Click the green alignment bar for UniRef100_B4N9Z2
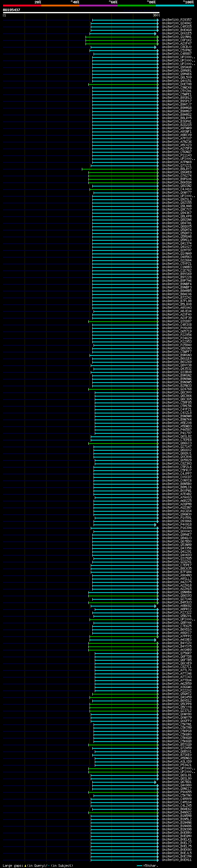This screenshot has width=197, height=868. [123, 812]
